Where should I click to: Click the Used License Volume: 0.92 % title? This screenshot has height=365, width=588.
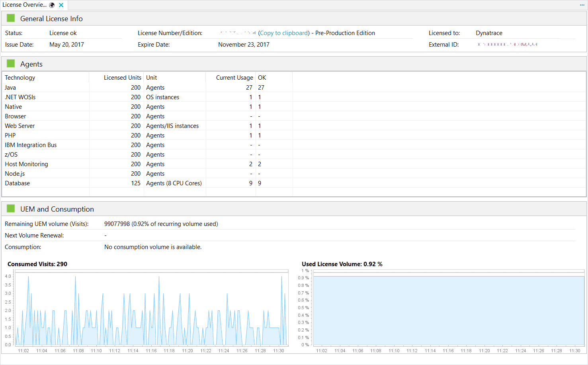(342, 264)
